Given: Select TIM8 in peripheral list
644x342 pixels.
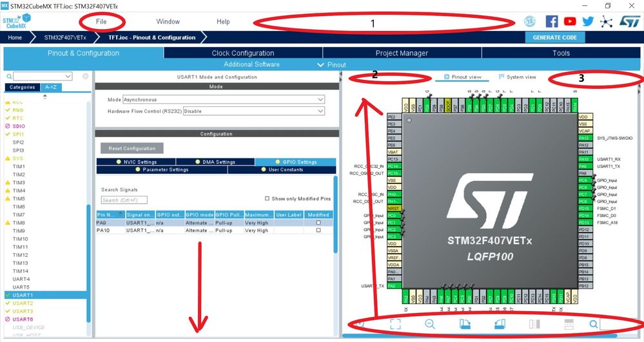Looking at the screenshot, I should pos(19,223).
